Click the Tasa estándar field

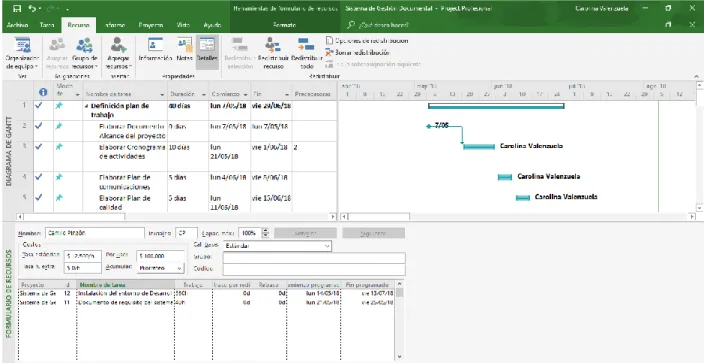[x=83, y=256]
